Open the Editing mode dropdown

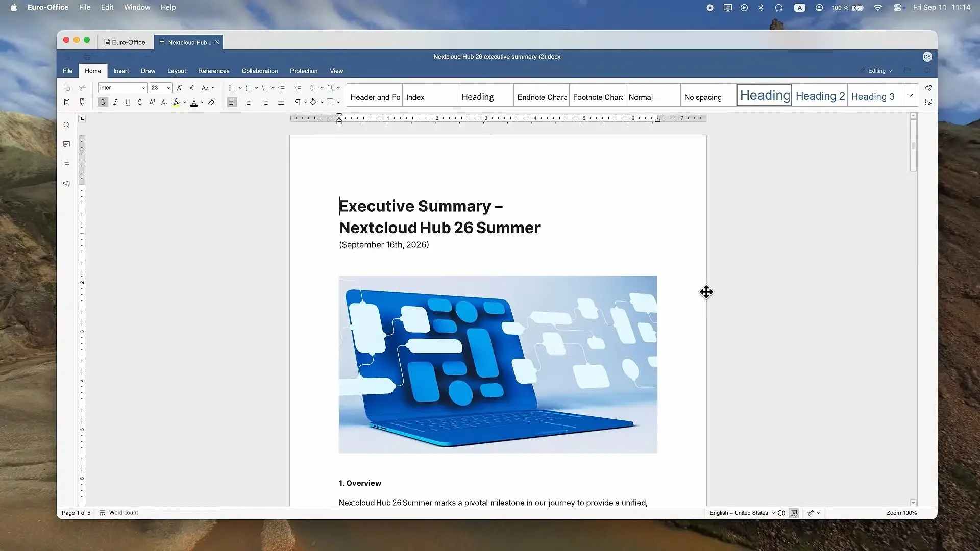point(876,71)
